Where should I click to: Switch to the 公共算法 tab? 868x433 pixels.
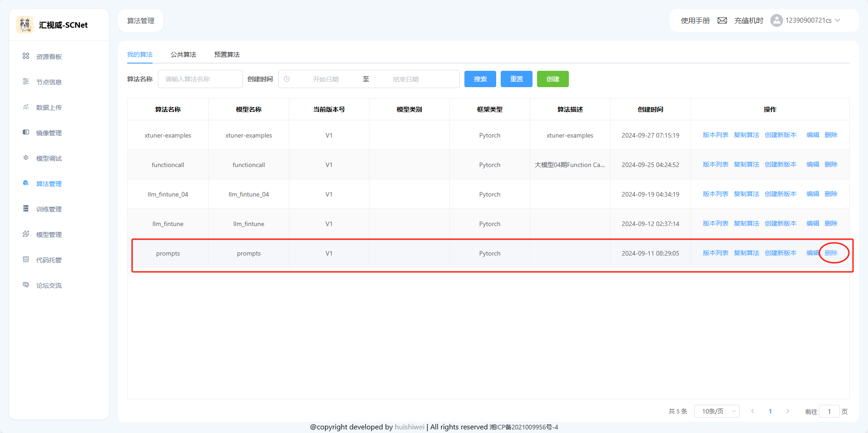coord(183,54)
